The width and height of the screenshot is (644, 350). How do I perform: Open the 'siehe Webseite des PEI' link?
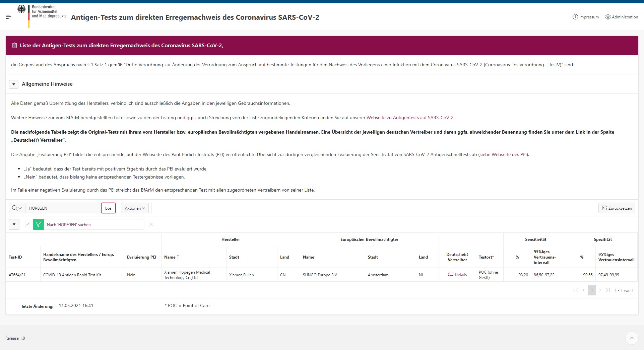tap(503, 154)
